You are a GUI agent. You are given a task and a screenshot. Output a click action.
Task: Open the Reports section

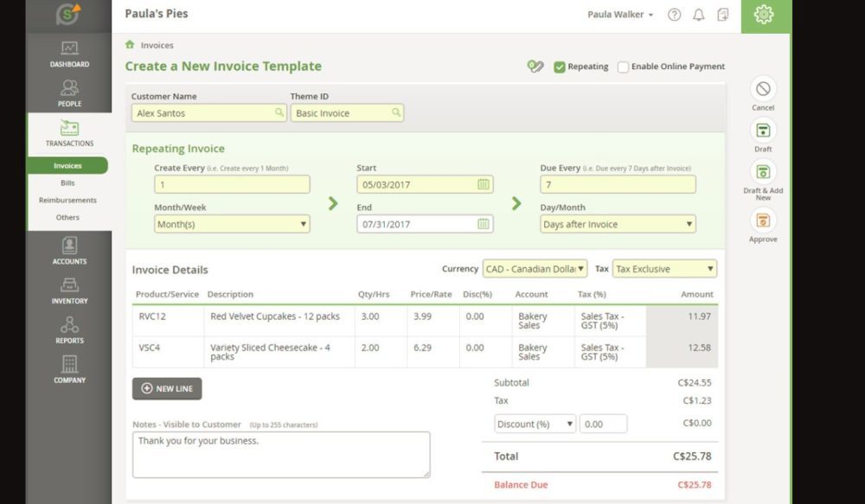[69, 326]
